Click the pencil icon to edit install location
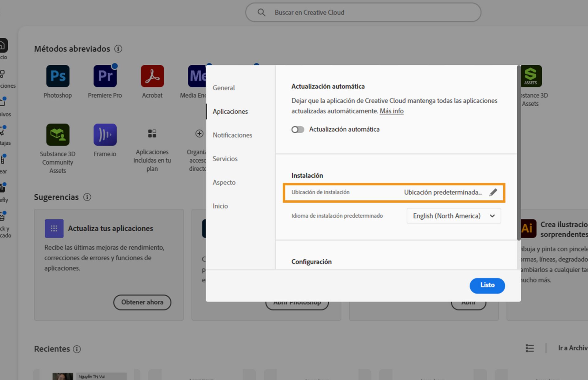 pyautogui.click(x=493, y=192)
